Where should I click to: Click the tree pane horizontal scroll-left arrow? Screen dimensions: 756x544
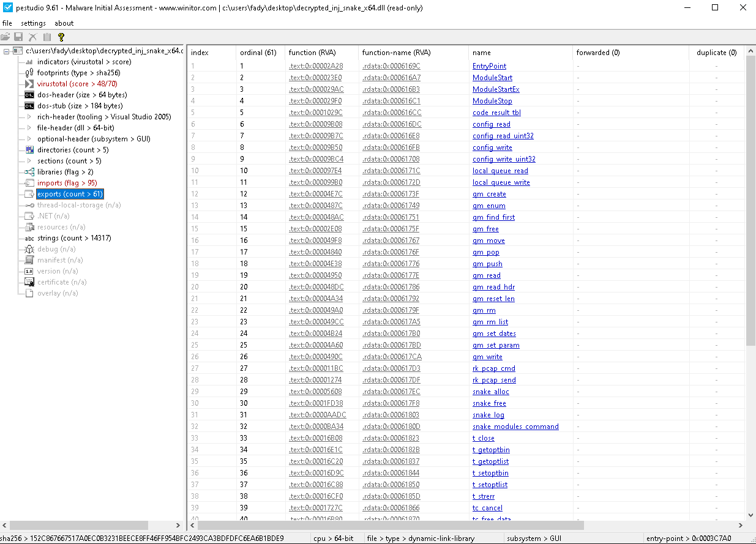tap(5, 525)
